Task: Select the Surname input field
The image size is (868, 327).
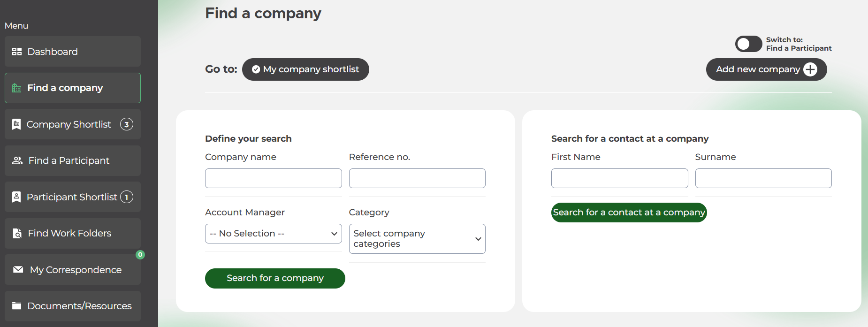Action: [x=763, y=178]
